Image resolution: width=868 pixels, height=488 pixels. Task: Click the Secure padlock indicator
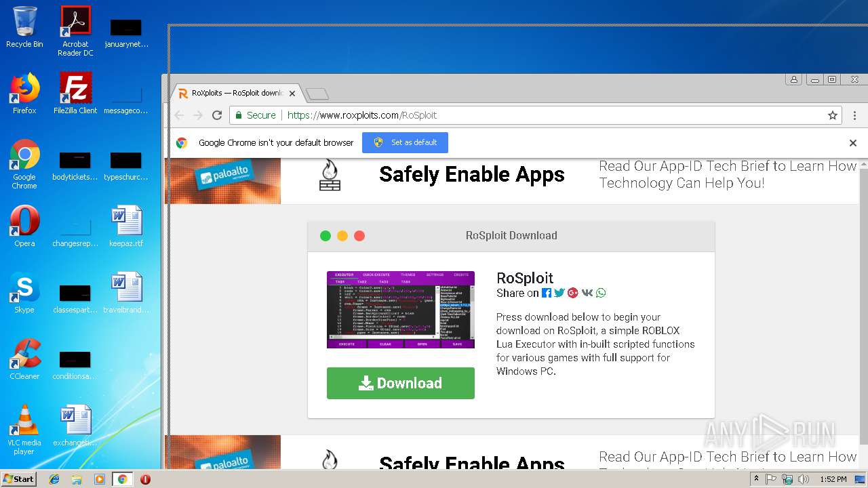tap(255, 115)
